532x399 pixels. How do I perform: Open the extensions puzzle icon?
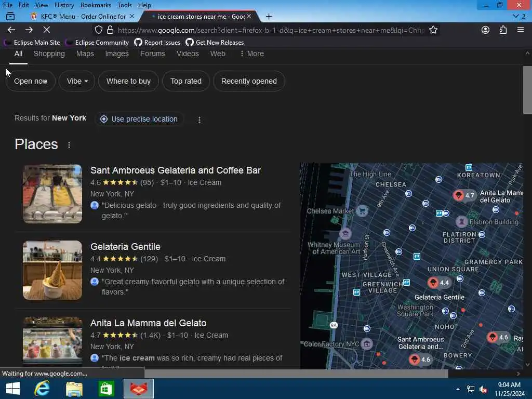pos(503,30)
